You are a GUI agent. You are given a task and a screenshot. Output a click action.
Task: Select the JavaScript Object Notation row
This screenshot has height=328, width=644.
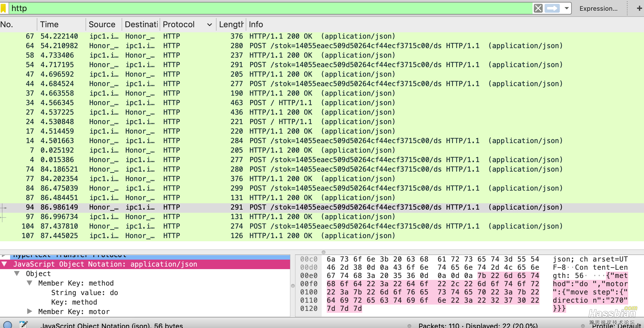click(145, 264)
